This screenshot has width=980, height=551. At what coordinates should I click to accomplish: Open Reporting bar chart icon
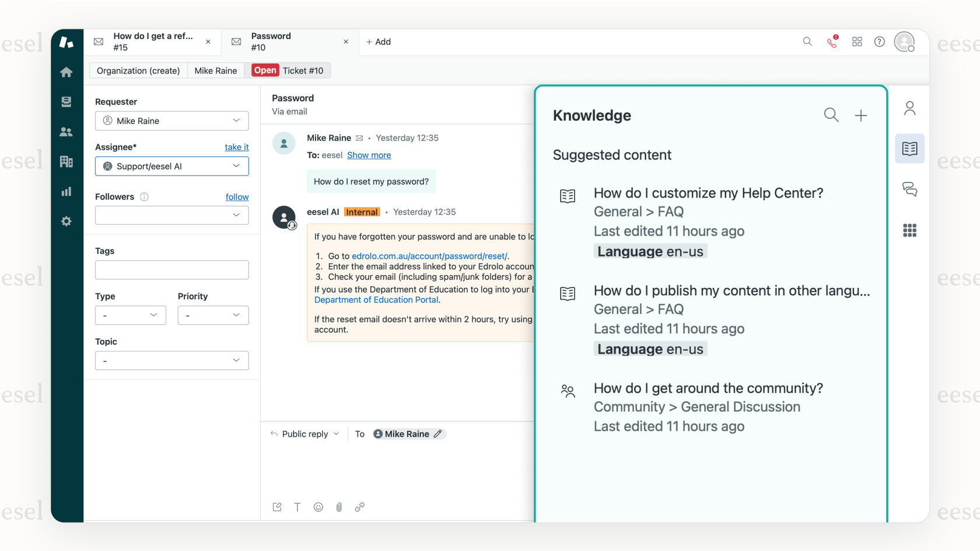pyautogui.click(x=66, y=191)
